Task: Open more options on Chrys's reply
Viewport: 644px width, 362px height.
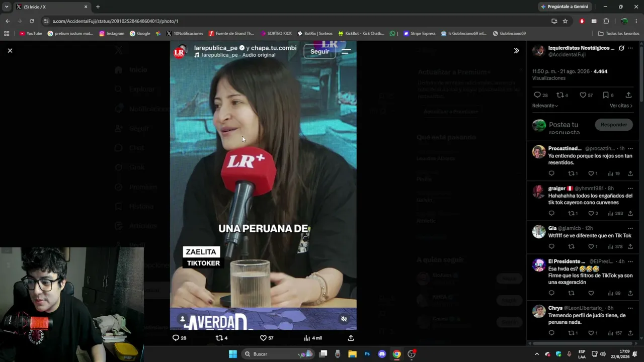Action: [x=630, y=308]
